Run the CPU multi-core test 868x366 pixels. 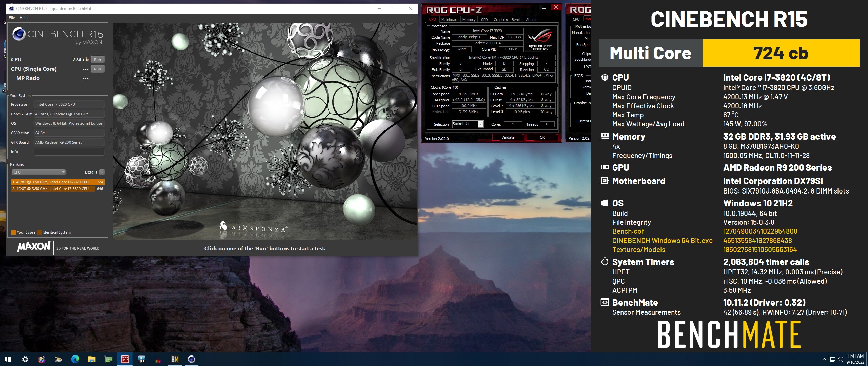[x=98, y=60]
